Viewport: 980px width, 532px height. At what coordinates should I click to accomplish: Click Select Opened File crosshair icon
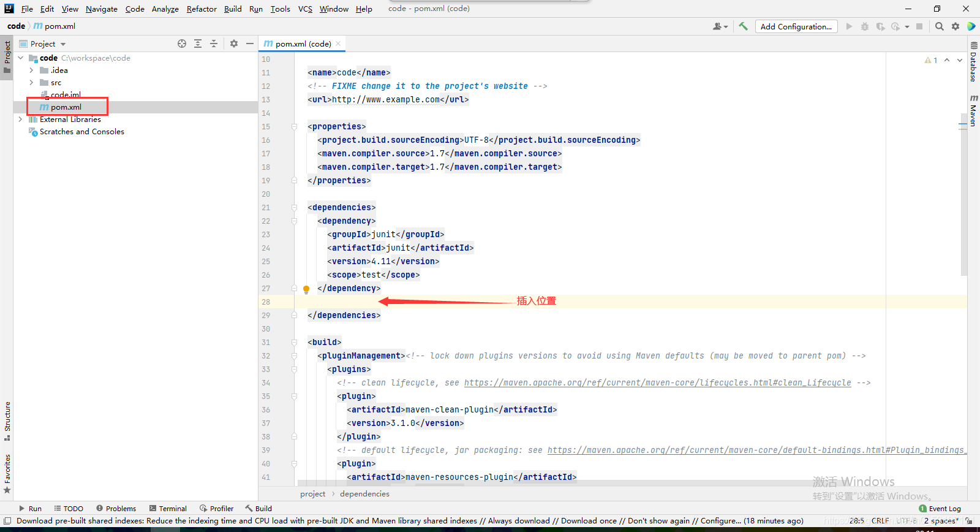click(x=182, y=44)
